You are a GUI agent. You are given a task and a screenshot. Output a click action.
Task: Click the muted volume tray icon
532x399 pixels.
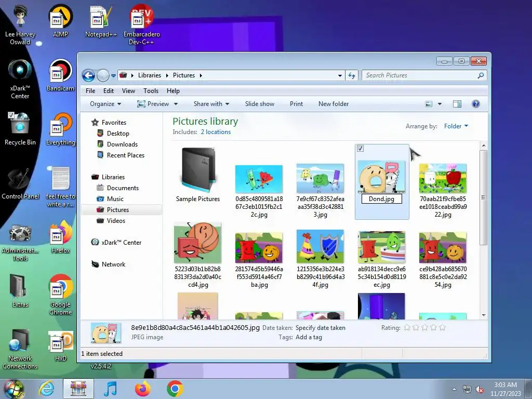tap(480, 390)
